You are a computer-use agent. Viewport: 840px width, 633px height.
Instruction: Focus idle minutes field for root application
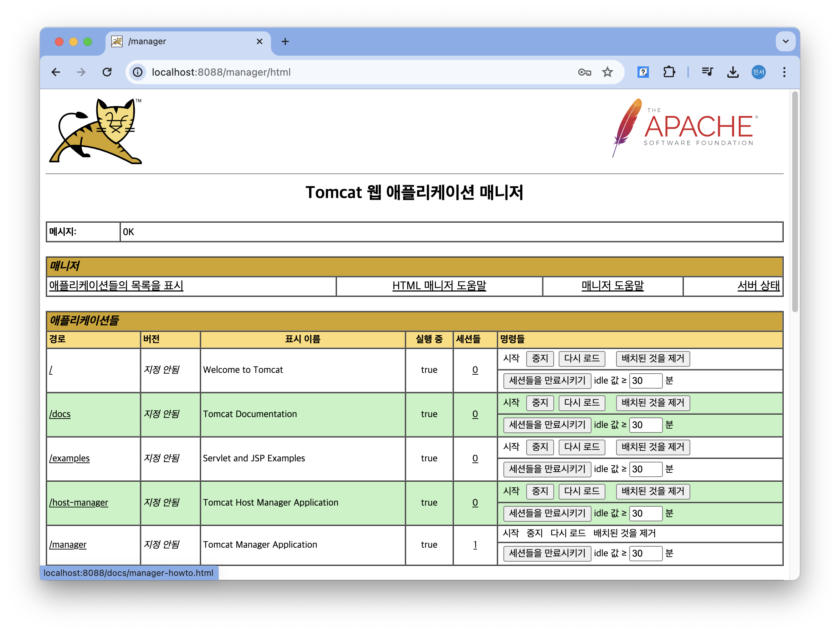[645, 381]
